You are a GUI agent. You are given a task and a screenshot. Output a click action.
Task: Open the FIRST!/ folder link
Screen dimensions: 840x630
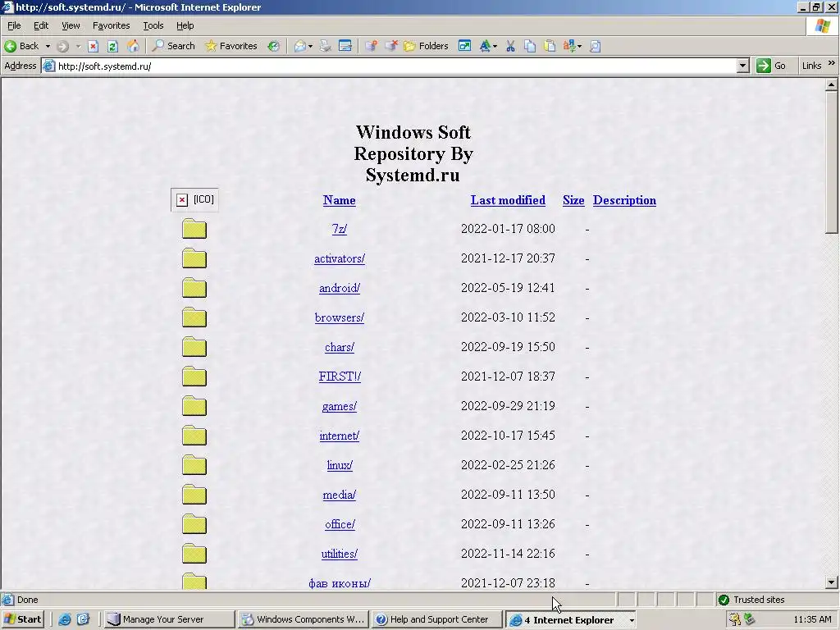point(340,376)
